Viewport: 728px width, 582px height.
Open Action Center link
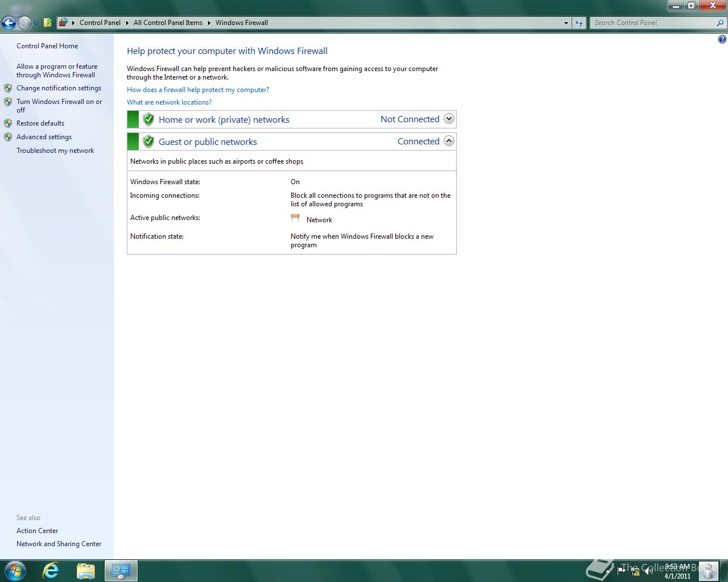[x=37, y=531]
